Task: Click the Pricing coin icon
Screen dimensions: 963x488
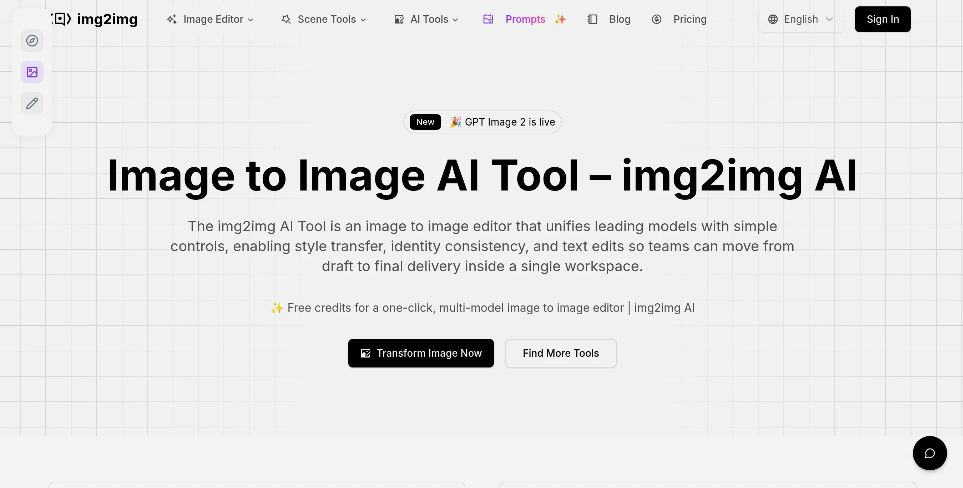Action: (657, 19)
